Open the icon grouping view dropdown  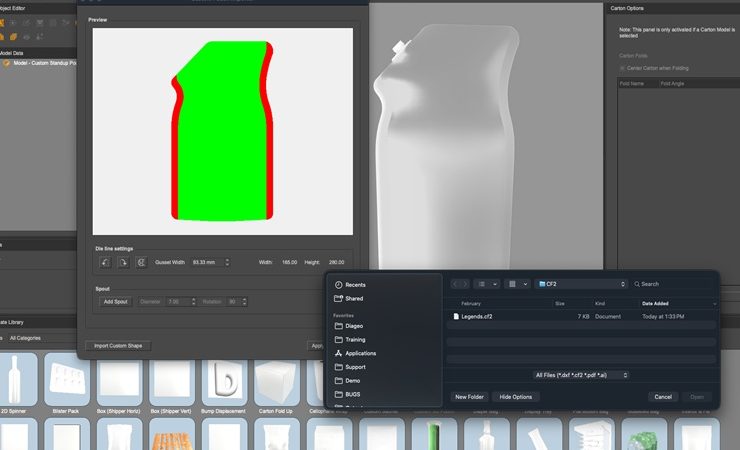click(x=516, y=284)
